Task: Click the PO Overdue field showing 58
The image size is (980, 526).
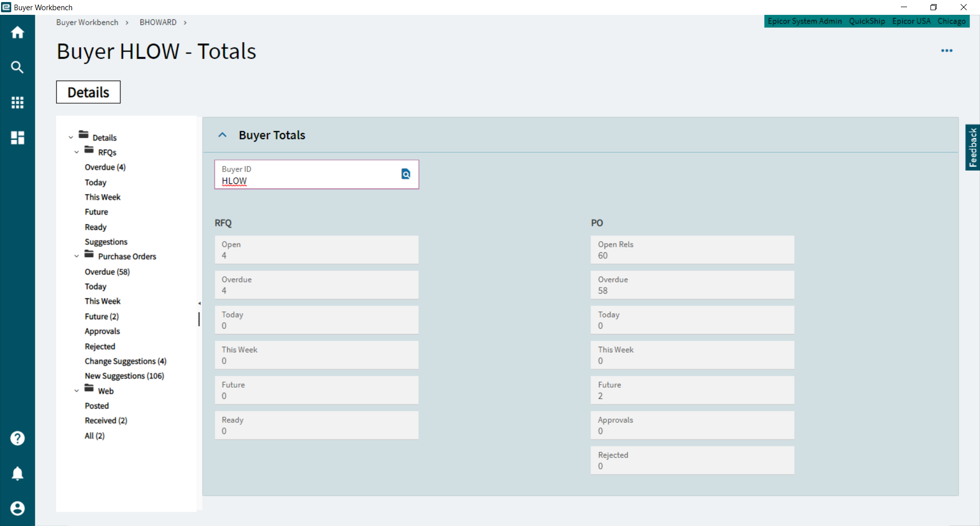Action: [693, 285]
